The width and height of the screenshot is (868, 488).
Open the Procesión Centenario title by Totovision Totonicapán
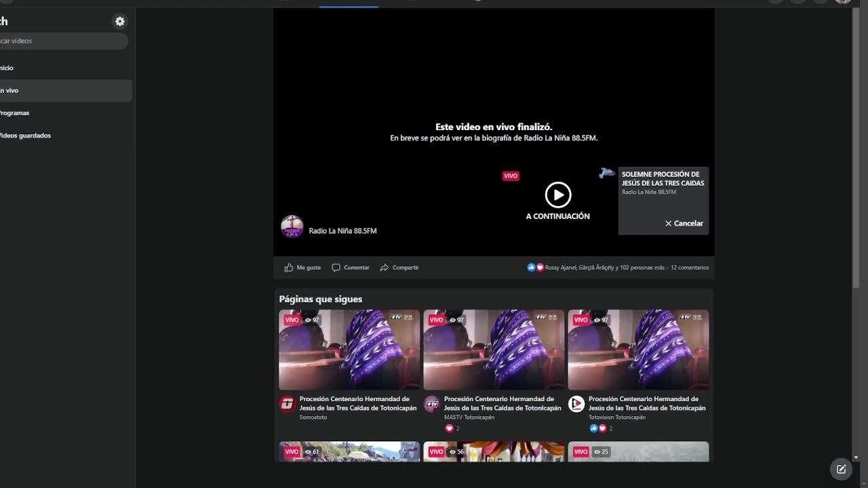(x=647, y=403)
